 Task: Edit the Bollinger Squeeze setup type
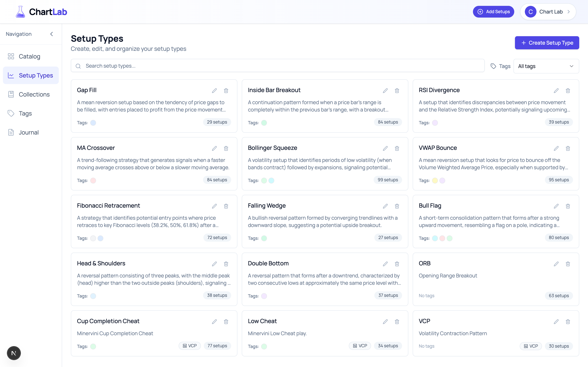[385, 148]
